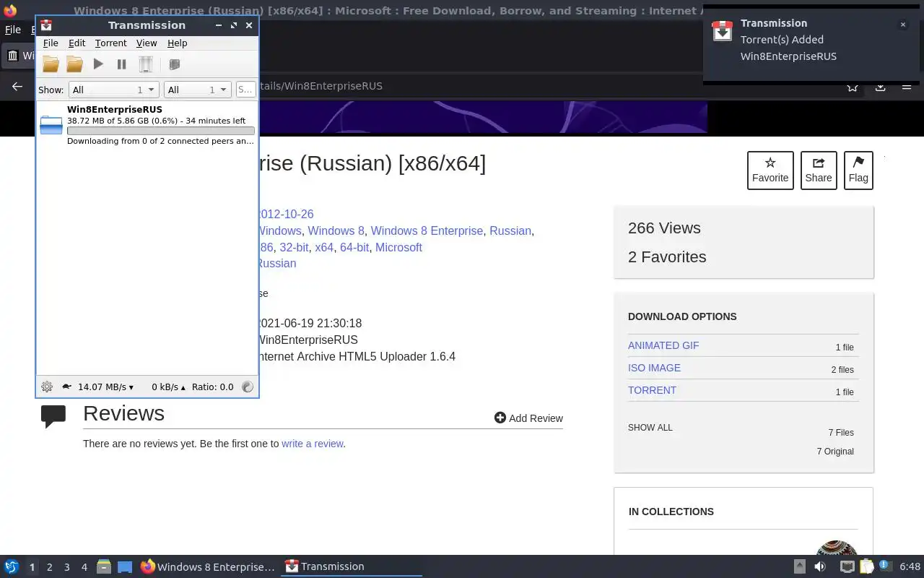Image resolution: width=924 pixels, height=578 pixels.
Task: Click the statistics circle icon in Transmission status bar
Action: (x=248, y=387)
